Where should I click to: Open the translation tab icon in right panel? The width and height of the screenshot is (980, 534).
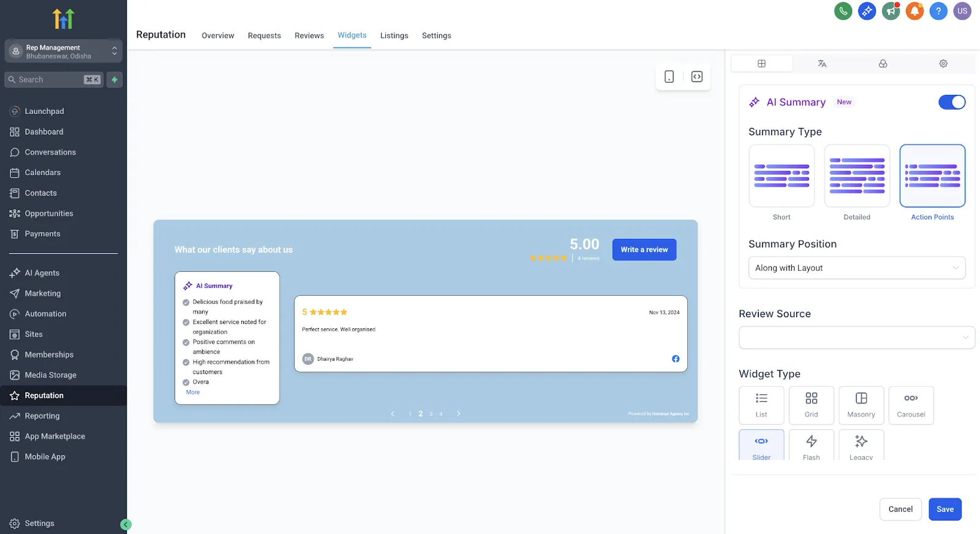822,64
